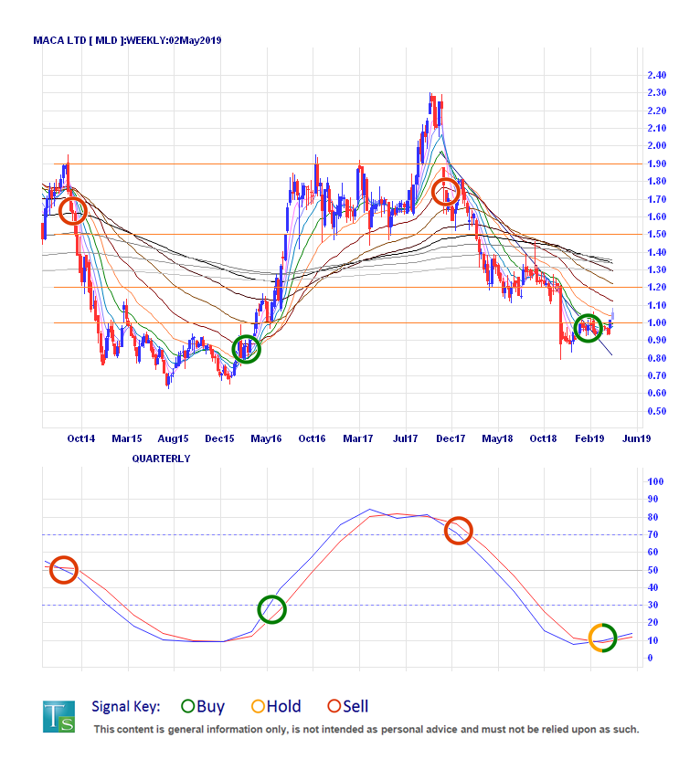The width and height of the screenshot is (700, 770).
Task: Click the orange-green Hold circle on quarterly oscillator
Action: point(603,637)
